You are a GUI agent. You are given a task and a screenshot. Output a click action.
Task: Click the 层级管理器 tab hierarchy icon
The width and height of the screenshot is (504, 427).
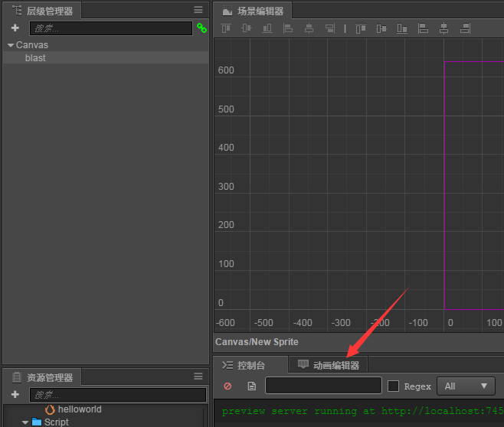click(x=17, y=11)
